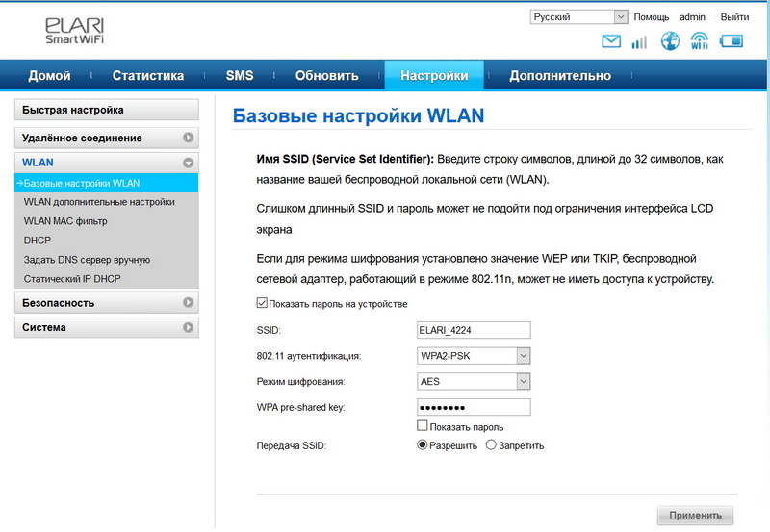Click the WiFi status icon

pyautogui.click(x=700, y=41)
